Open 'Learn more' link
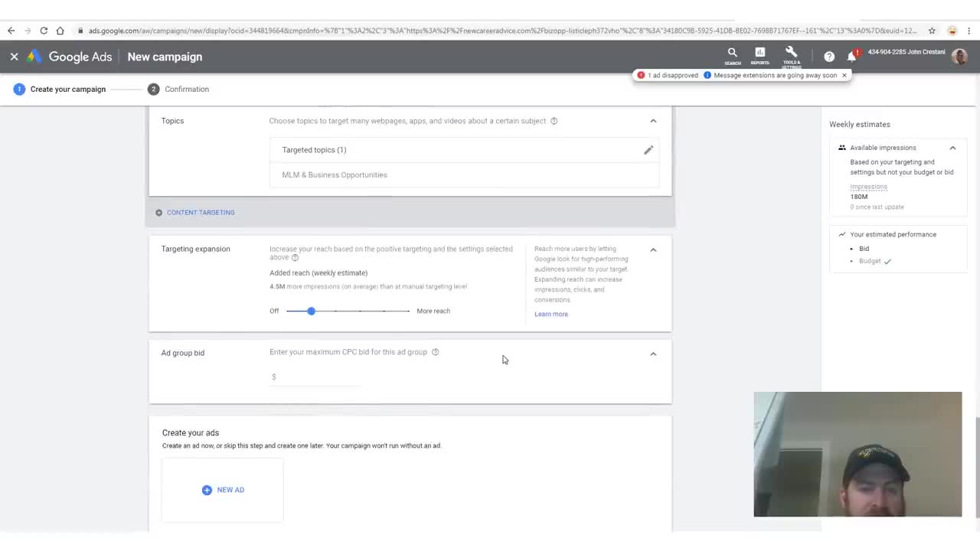Image resolution: width=980 pixels, height=551 pixels. [x=551, y=314]
